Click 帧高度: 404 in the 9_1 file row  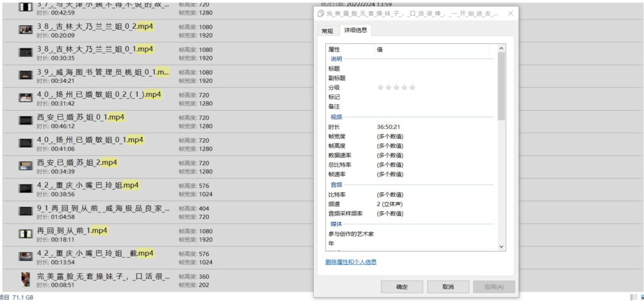(194, 209)
